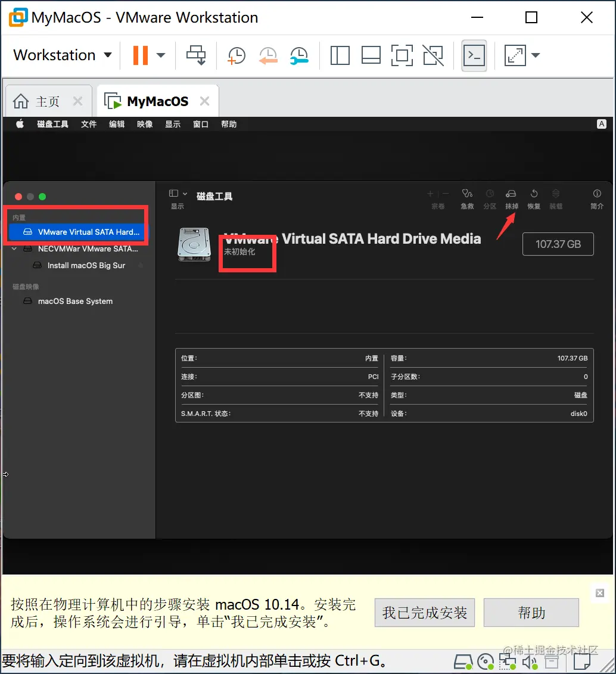This screenshot has width=616, height=674.
Task: Click the green zoom dot of Disk Utility
Action: 42,197
